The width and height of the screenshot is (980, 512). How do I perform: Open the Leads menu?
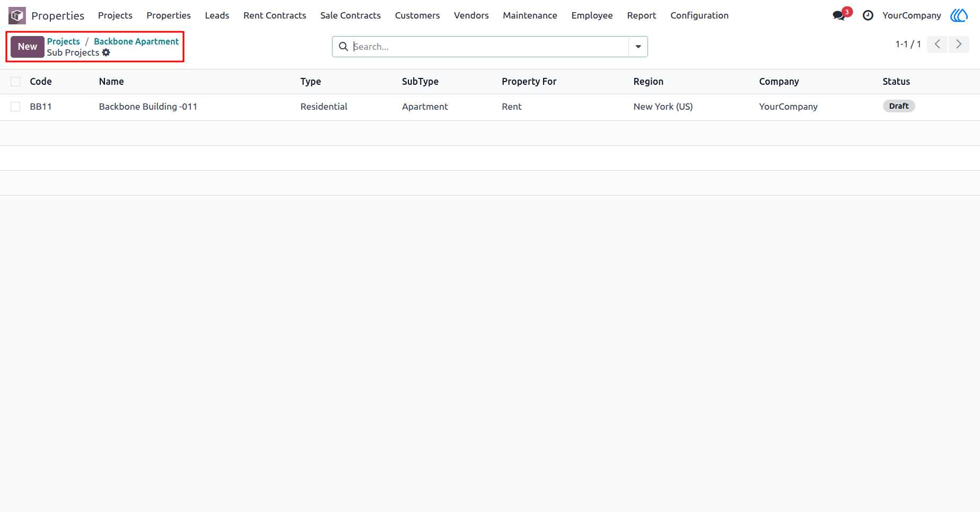[217, 15]
